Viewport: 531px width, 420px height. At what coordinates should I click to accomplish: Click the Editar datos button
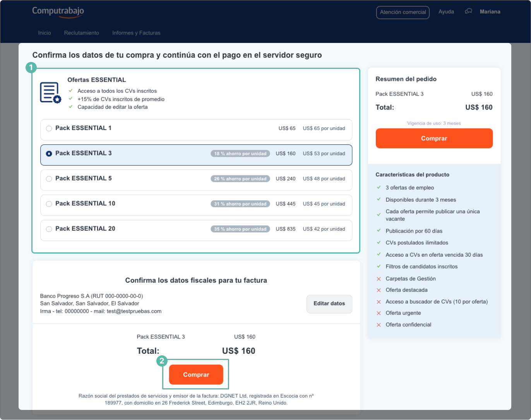[x=329, y=304]
